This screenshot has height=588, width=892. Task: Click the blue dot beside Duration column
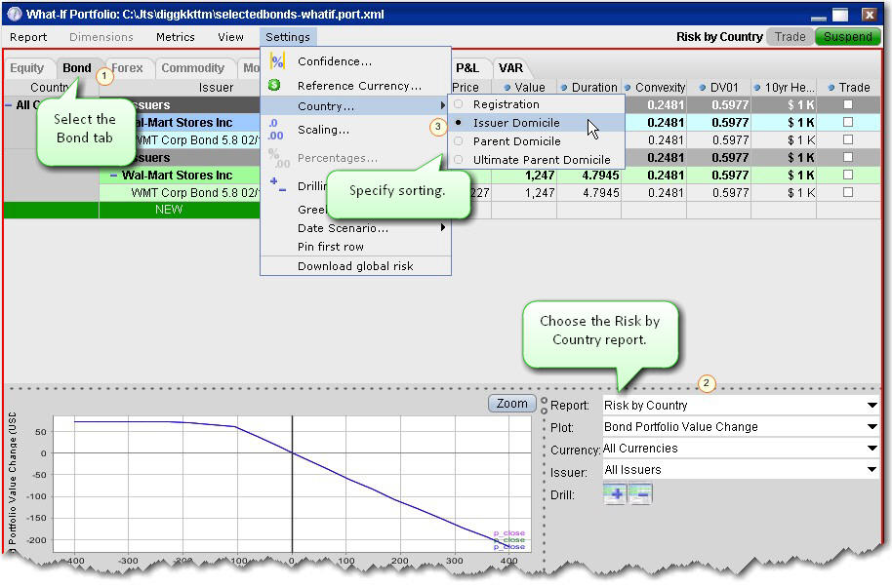tap(564, 88)
